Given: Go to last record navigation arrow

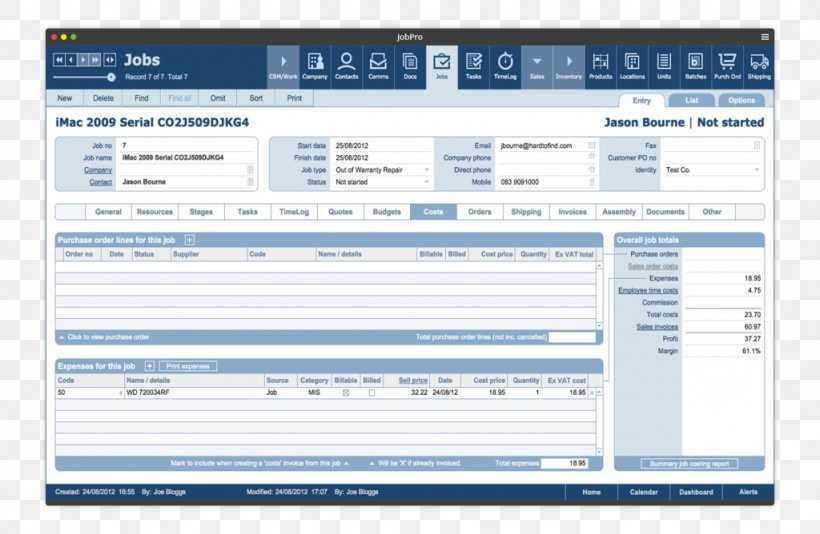Looking at the screenshot, I should (95, 60).
